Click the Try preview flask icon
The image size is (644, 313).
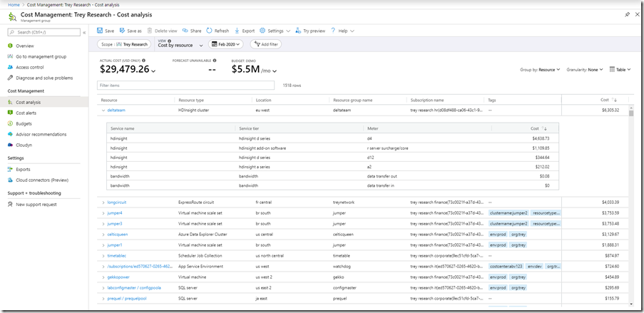[298, 31]
